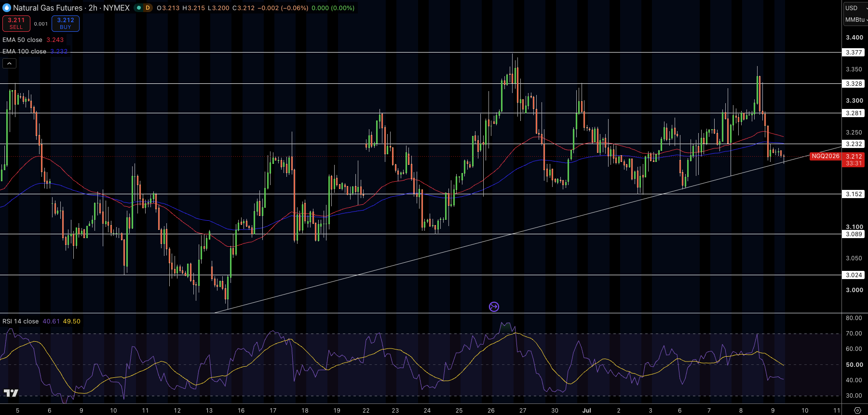Viewport: 868px width, 415px height.
Task: Click the 3.212 BUY button
Action: [66, 23]
